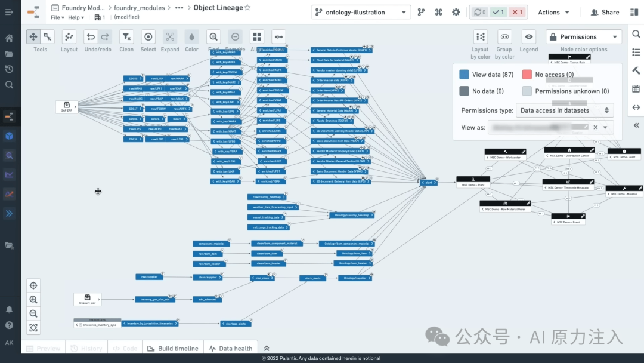The width and height of the screenshot is (644, 363).
Task: Activate the node selection tool
Action: pos(48,37)
